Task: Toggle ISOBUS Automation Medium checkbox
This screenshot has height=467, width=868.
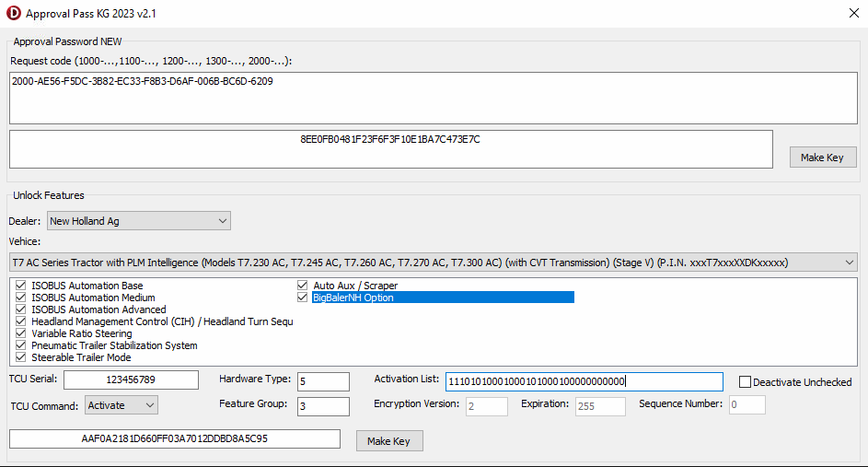Action: (x=21, y=298)
